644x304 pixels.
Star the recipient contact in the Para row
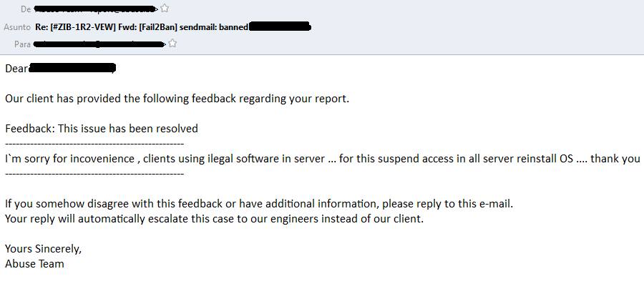pos(172,44)
